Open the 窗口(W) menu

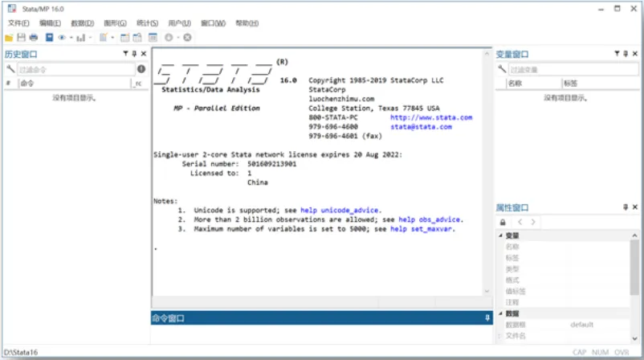[x=213, y=23]
